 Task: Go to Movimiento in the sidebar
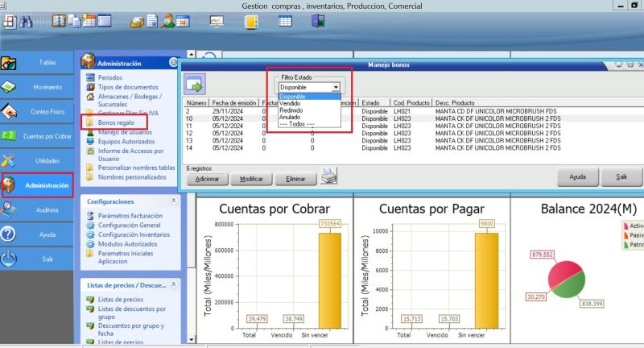coord(37,86)
